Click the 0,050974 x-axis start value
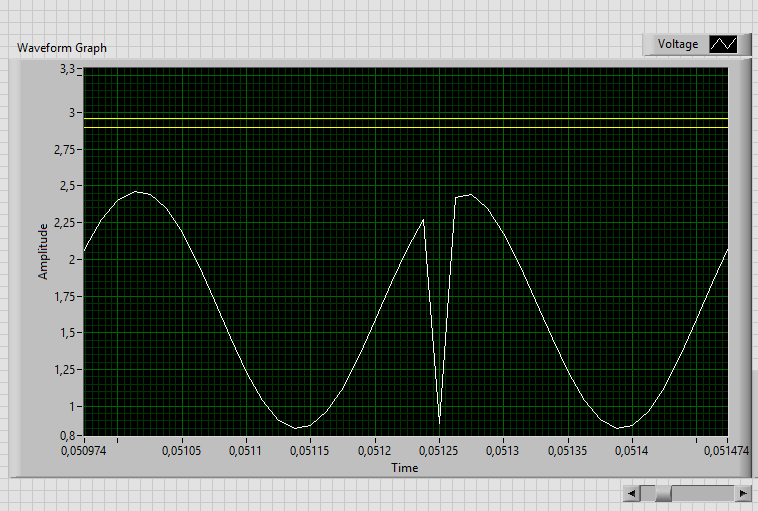 point(84,451)
